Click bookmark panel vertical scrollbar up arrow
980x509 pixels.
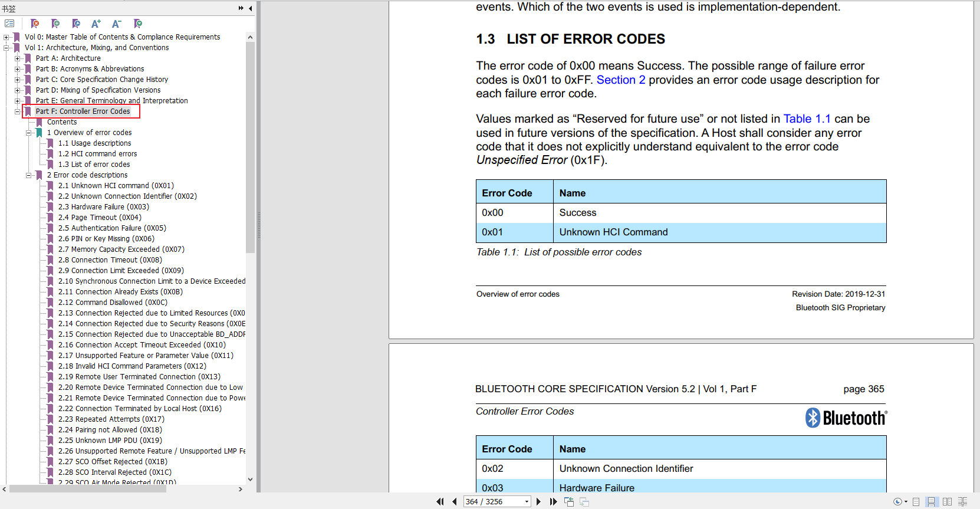250,37
